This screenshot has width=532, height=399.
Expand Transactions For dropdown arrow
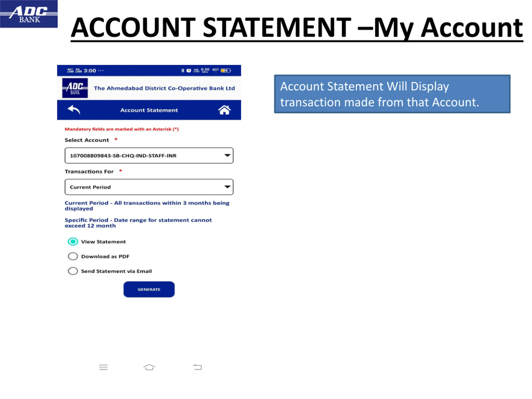click(x=227, y=187)
